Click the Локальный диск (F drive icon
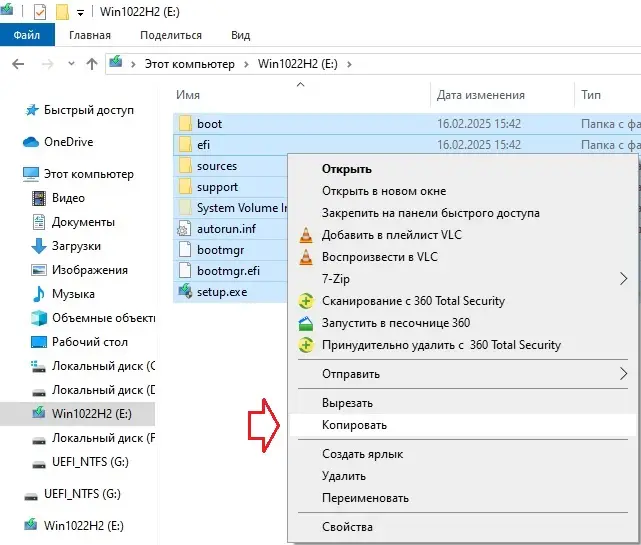641x545 pixels. click(39, 440)
